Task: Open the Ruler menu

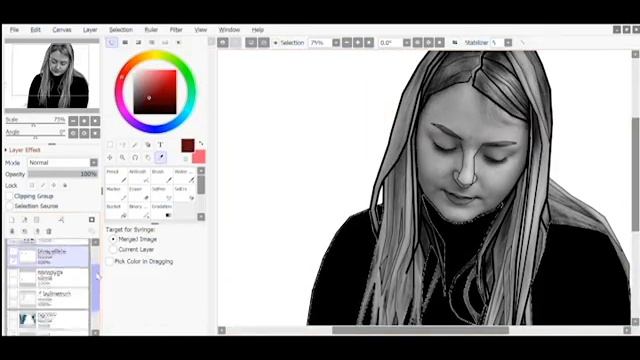Action: pos(151,30)
